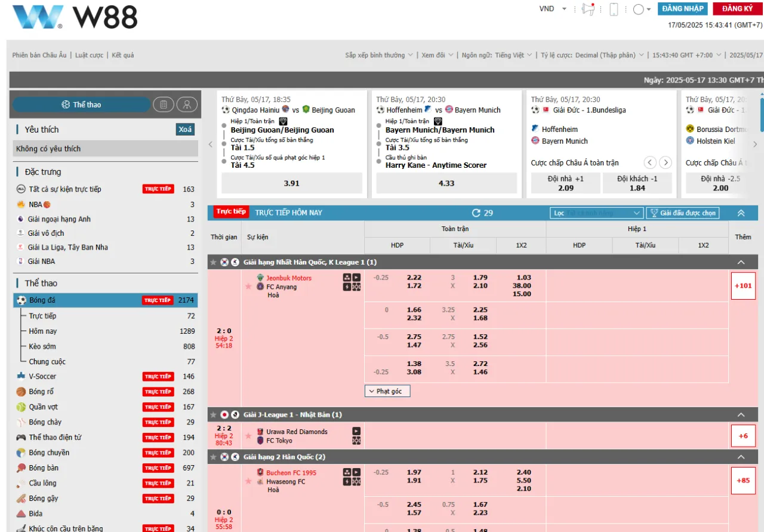764x532 pixels.
Task: Open the account profile icon in sidebar
Action: (x=187, y=104)
